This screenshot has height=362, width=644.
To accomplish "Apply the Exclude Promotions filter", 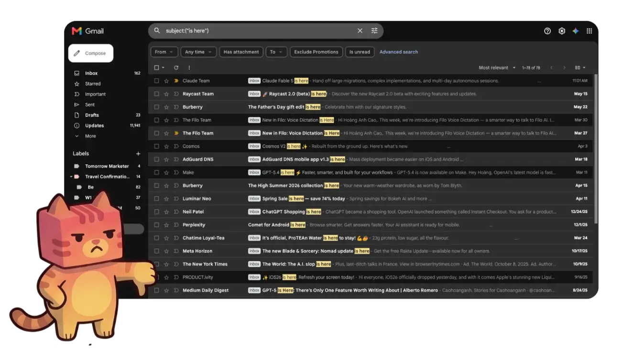I will pyautogui.click(x=316, y=52).
